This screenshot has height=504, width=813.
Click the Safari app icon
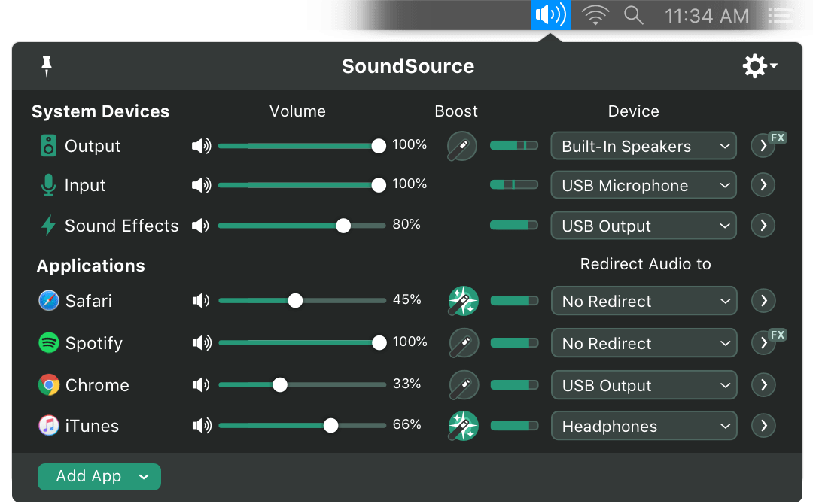click(x=48, y=301)
